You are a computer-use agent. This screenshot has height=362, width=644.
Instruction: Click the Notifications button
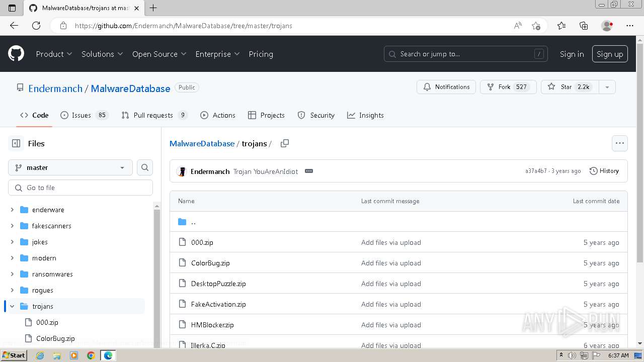(x=446, y=87)
